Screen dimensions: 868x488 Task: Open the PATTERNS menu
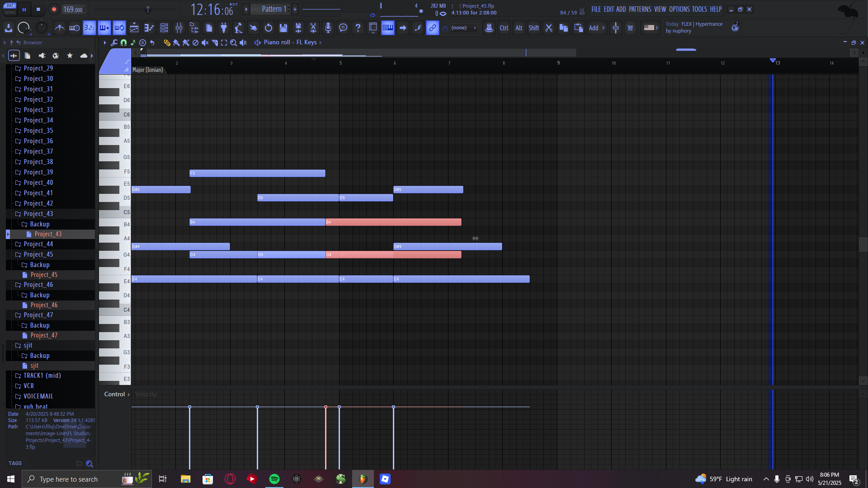point(640,9)
